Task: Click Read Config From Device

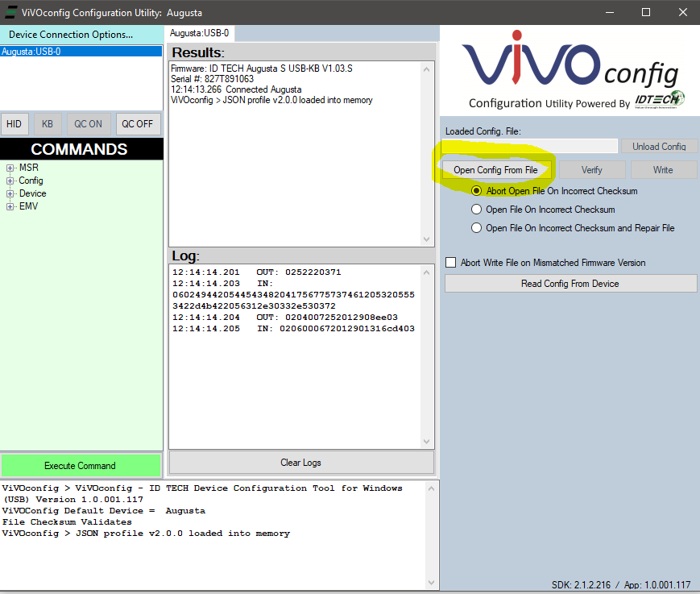Action: click(x=570, y=284)
